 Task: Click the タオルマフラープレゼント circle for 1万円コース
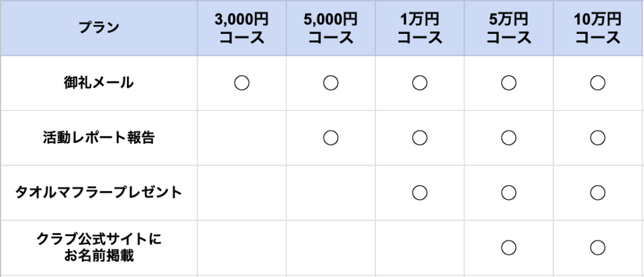pos(419,192)
